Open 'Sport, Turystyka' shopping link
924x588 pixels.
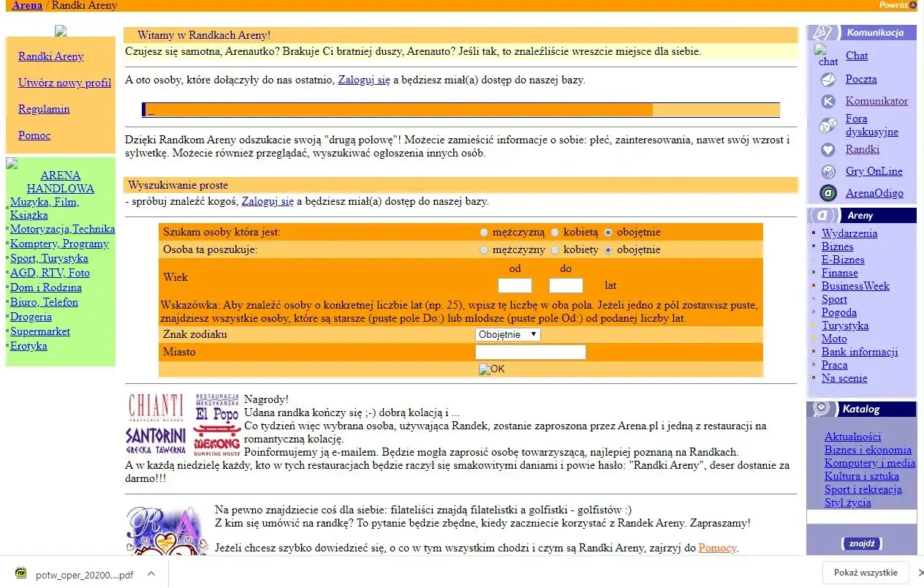[x=49, y=258]
